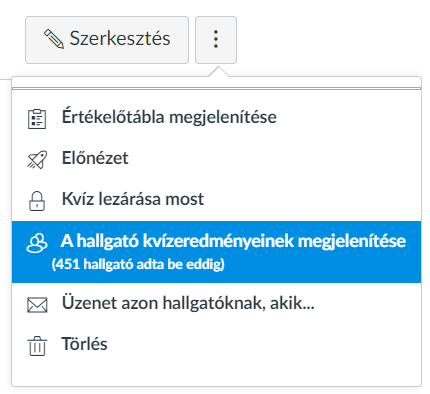Click the trash can delete icon
430x394 pixels.
pyautogui.click(x=37, y=346)
